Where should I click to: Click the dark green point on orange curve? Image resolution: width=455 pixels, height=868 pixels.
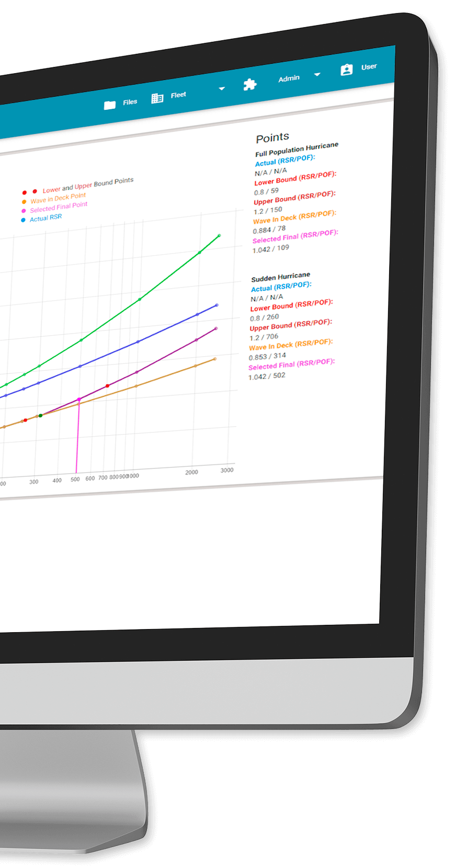(40, 416)
